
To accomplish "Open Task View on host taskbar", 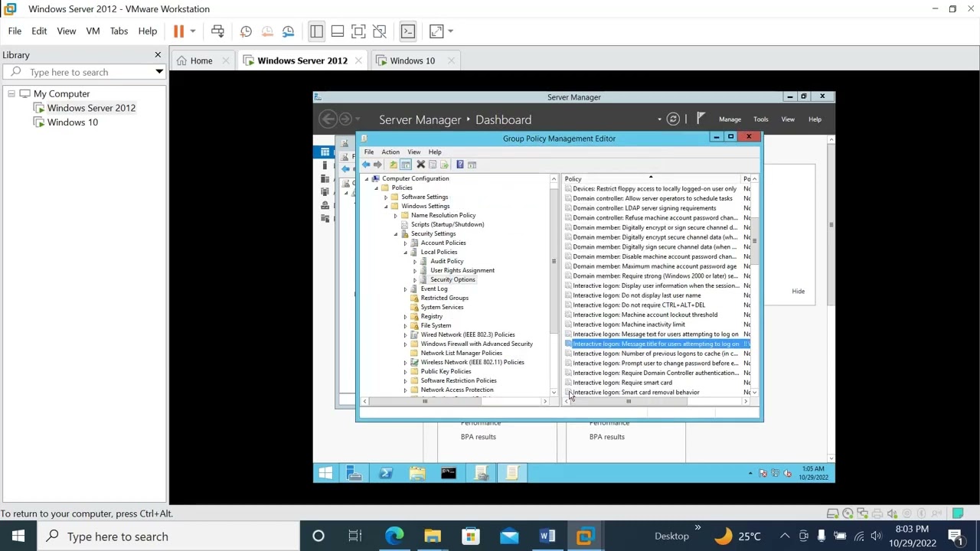I will click(355, 536).
